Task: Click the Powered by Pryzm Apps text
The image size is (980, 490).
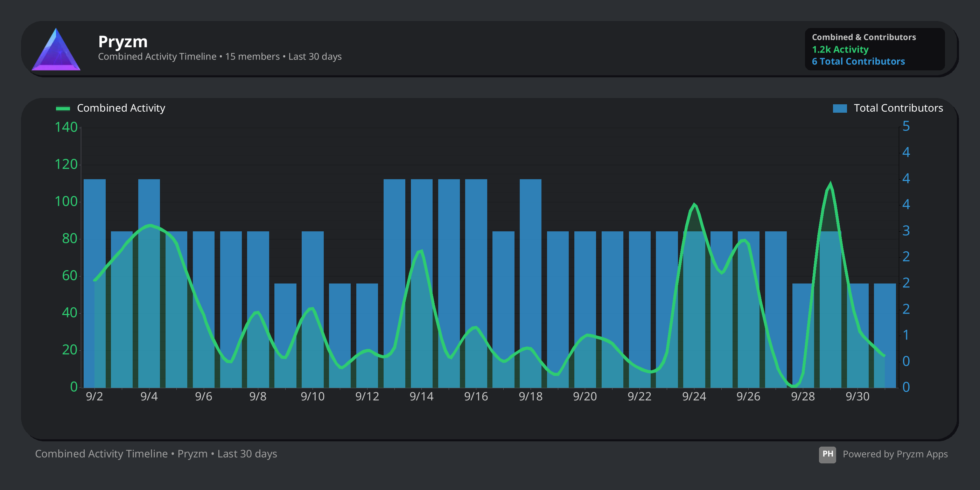Action: pyautogui.click(x=895, y=454)
